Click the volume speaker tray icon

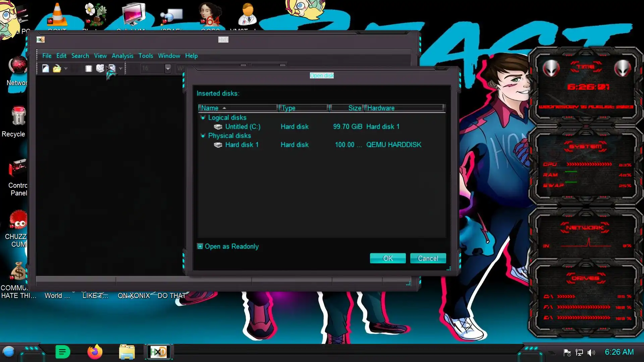coord(591,352)
